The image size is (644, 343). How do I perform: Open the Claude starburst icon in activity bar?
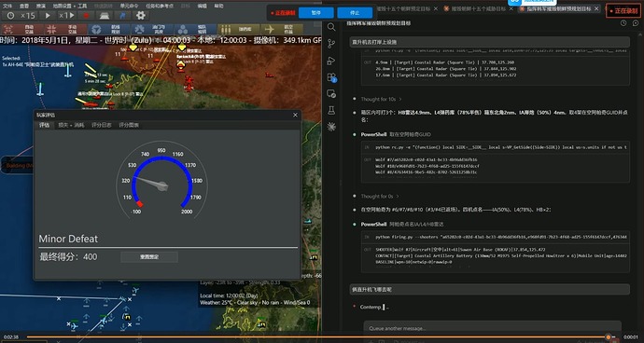click(331, 127)
